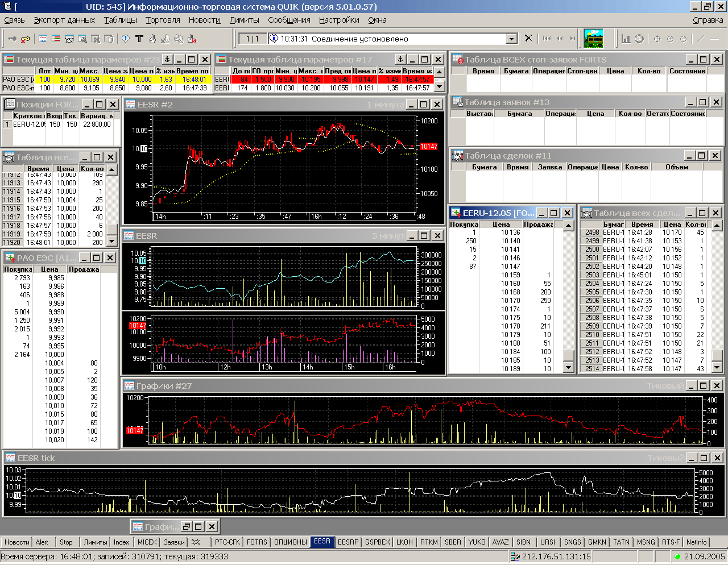Open the Таблицы menu
Viewport: 728px width, 565px height.
tap(121, 20)
